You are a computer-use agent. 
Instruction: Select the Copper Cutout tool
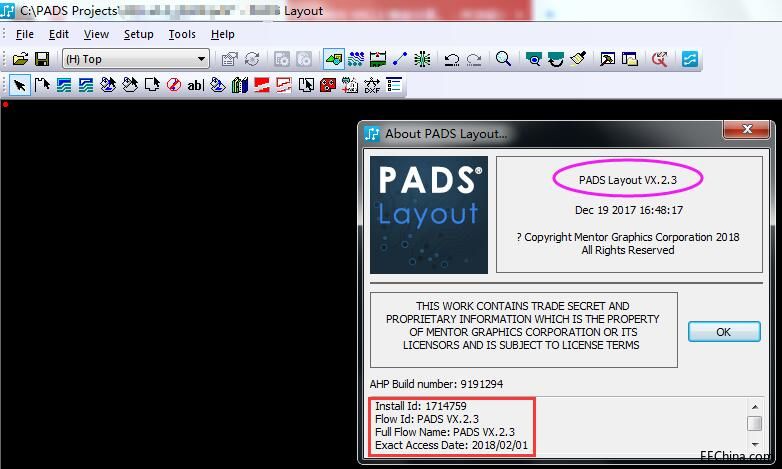pyautogui.click(x=86, y=85)
